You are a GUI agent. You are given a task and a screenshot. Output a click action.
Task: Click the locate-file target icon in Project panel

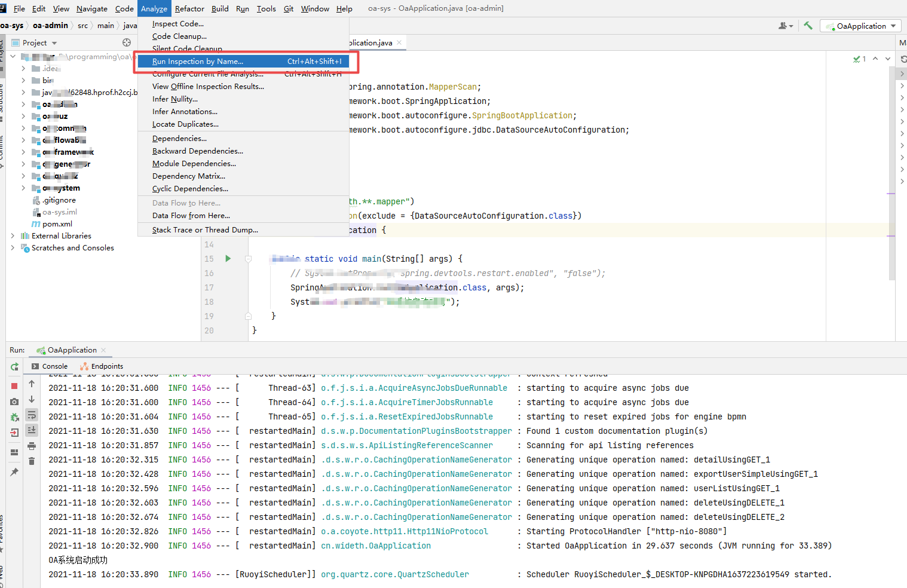(x=127, y=42)
